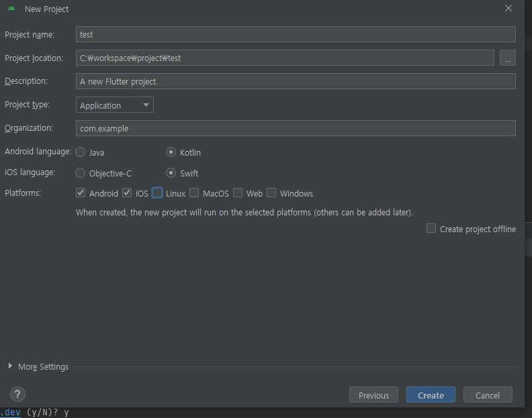Select Java as Android language
This screenshot has width=532, height=418.
(x=80, y=152)
